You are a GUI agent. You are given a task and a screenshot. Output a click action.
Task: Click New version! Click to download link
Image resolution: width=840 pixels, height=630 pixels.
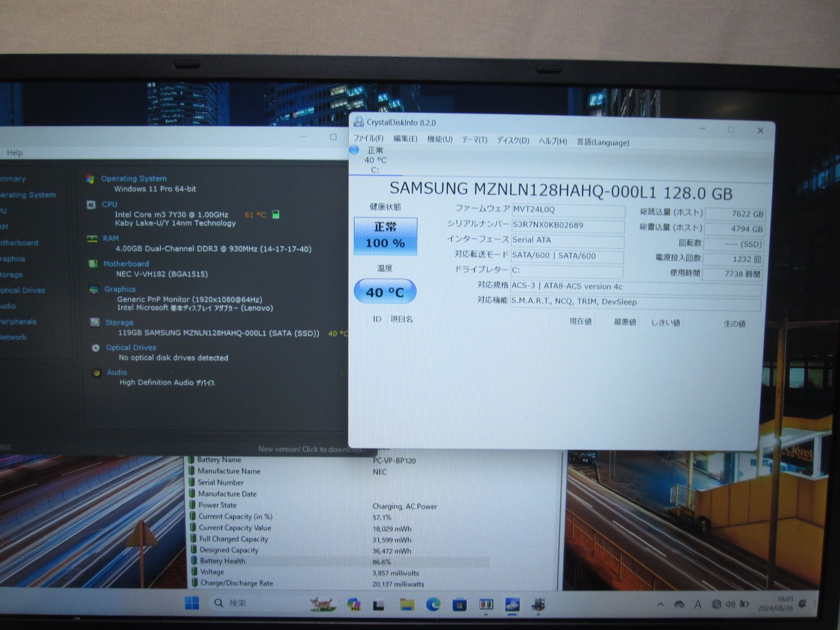(x=312, y=449)
